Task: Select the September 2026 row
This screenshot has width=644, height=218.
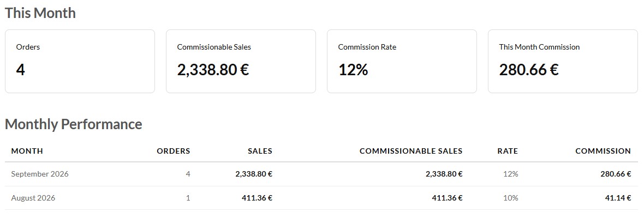Action: 321,174
